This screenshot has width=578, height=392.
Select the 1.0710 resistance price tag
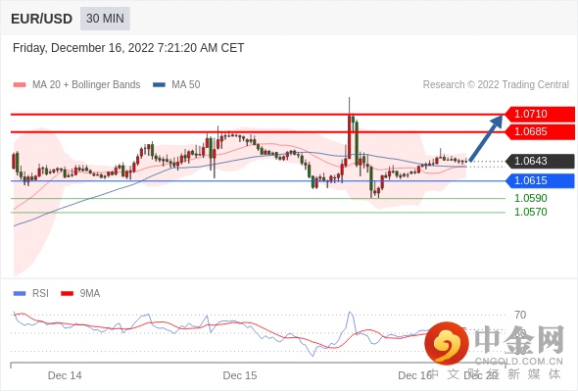coord(540,114)
